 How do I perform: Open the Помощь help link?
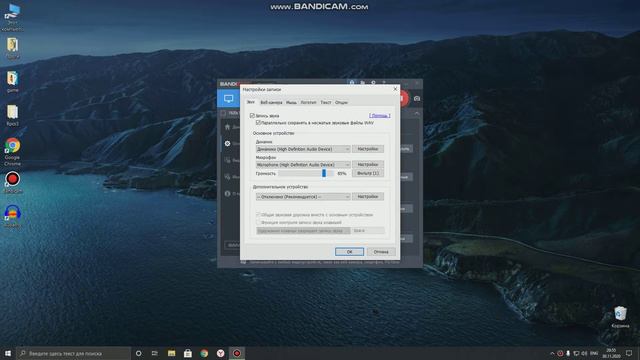(380, 116)
